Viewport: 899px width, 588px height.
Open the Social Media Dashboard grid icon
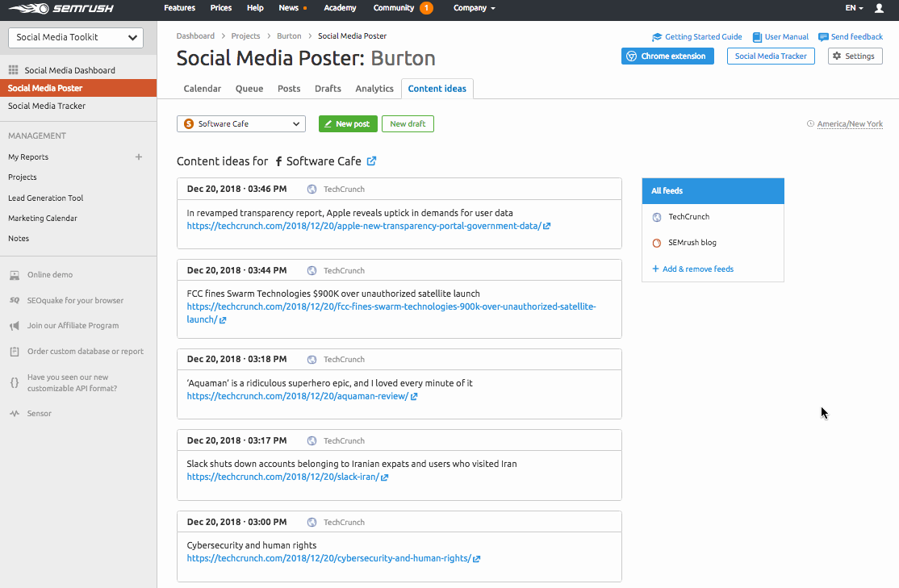[x=13, y=70]
